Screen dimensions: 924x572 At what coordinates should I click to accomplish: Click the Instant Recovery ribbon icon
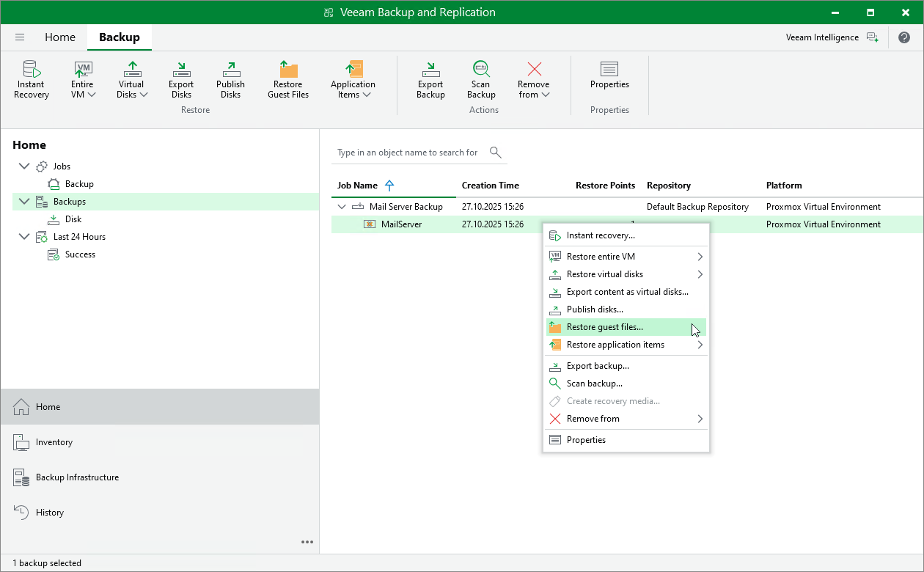click(x=31, y=79)
